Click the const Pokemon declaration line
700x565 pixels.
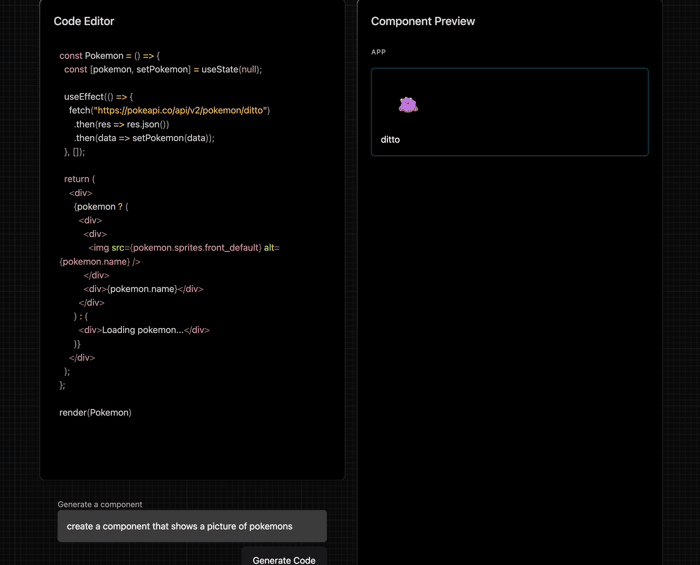point(109,56)
